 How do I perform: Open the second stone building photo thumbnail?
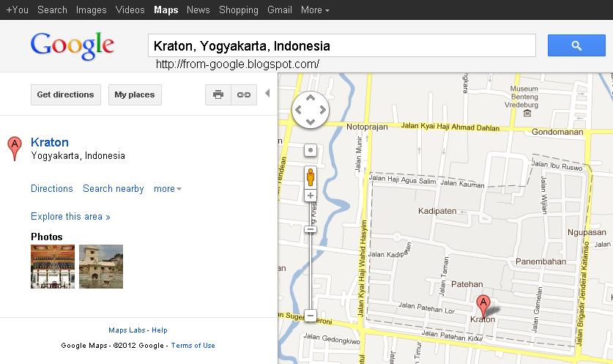click(x=101, y=267)
